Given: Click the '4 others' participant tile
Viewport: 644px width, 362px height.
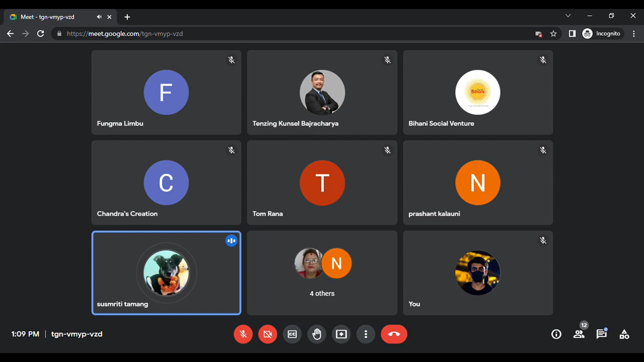Looking at the screenshot, I should 322,273.
